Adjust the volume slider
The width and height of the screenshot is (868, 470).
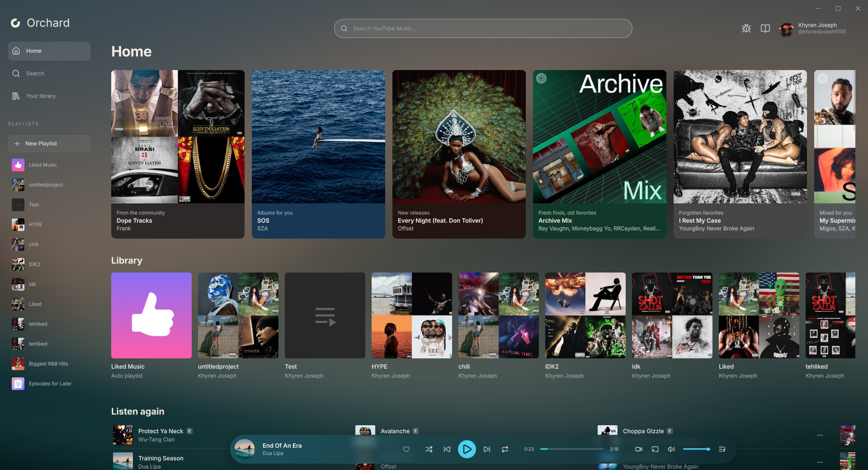(696, 449)
